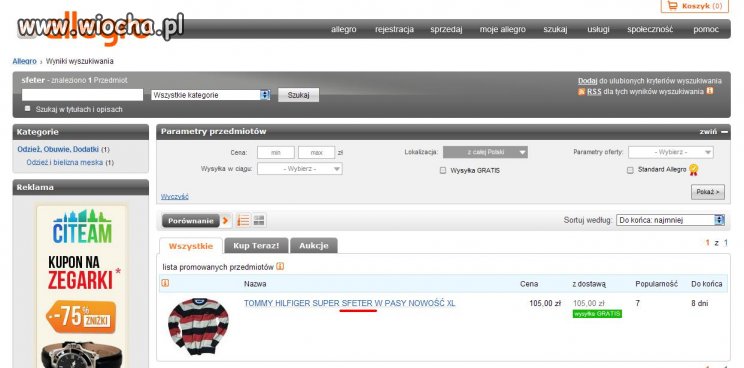Open Sortuj według dropdown
Viewport: 744px width, 368px height.
pos(670,220)
